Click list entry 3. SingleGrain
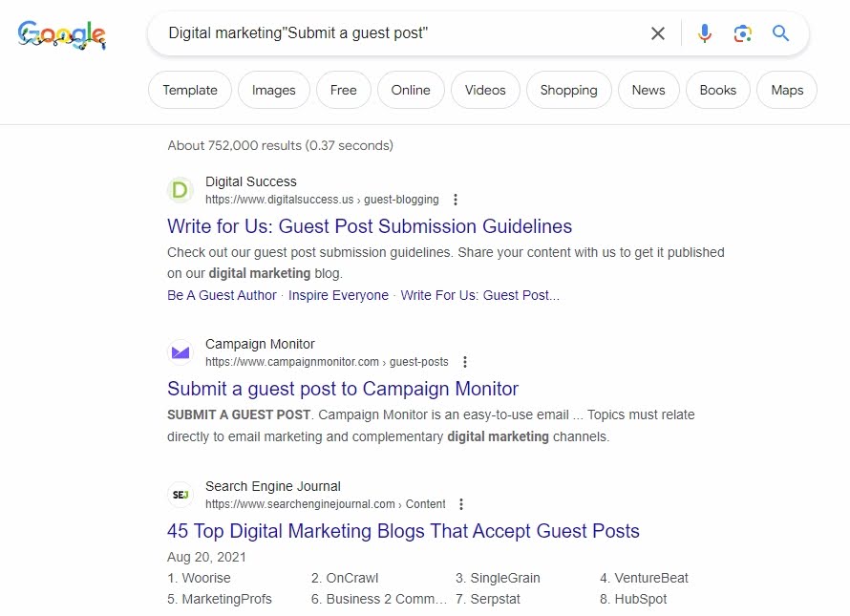 (498, 578)
